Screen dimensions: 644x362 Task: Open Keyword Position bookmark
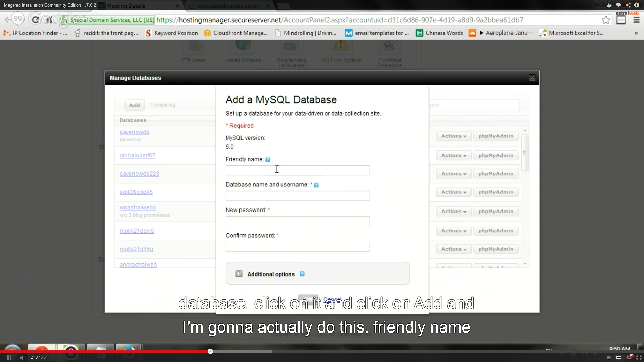click(171, 33)
